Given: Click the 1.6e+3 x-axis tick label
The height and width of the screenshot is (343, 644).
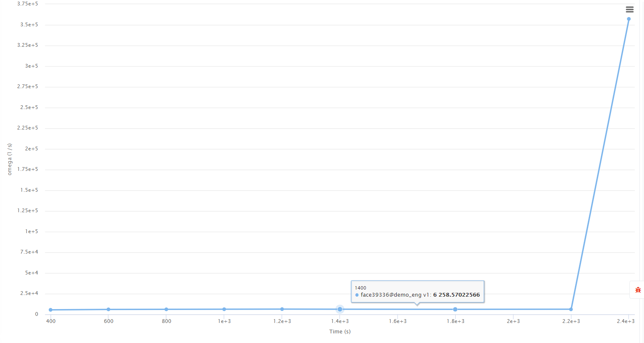Looking at the screenshot, I should [x=398, y=321].
